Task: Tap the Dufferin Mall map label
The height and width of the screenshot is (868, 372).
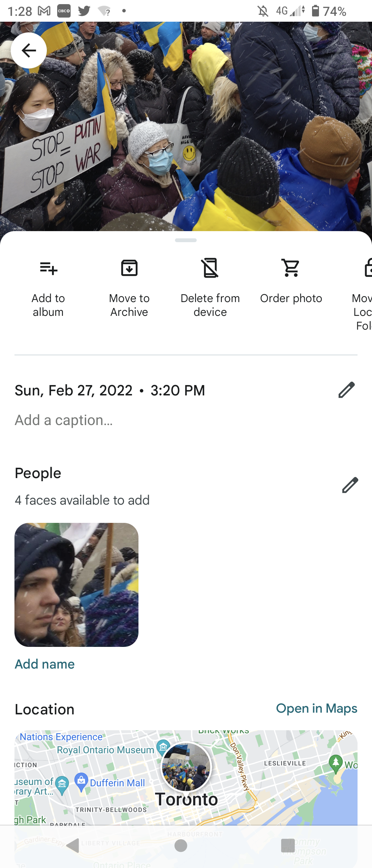Action: pyautogui.click(x=117, y=783)
